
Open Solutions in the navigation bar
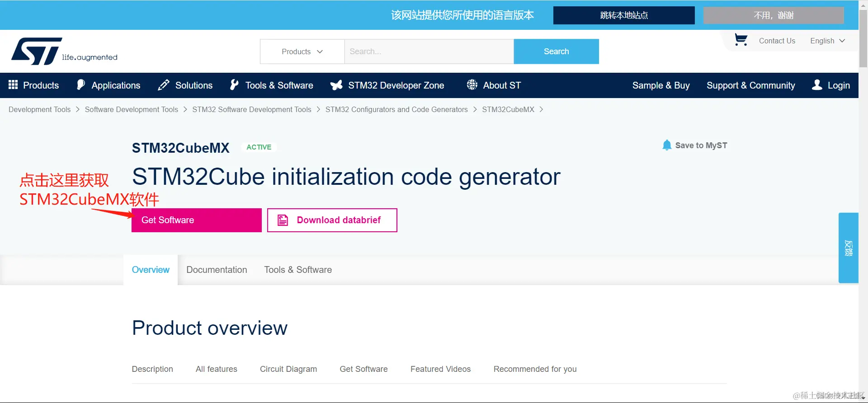(185, 85)
